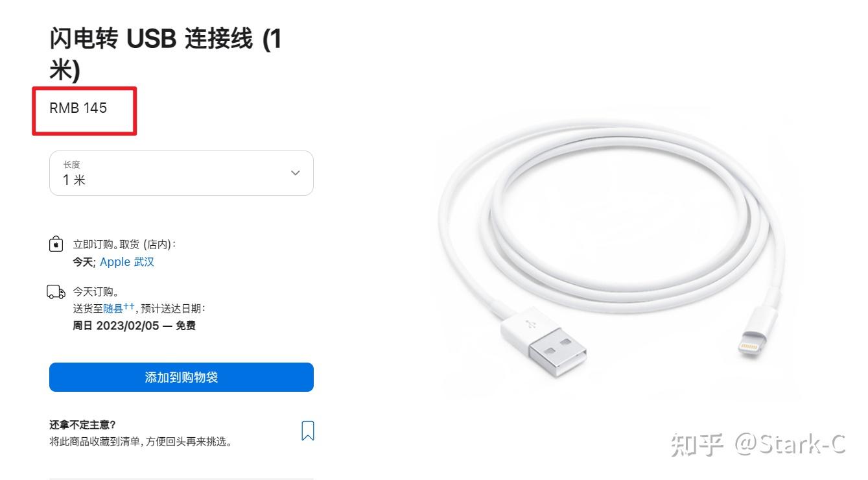Click the 今天 pickup availability text
This screenshot has width=868, height=480.
[x=84, y=262]
